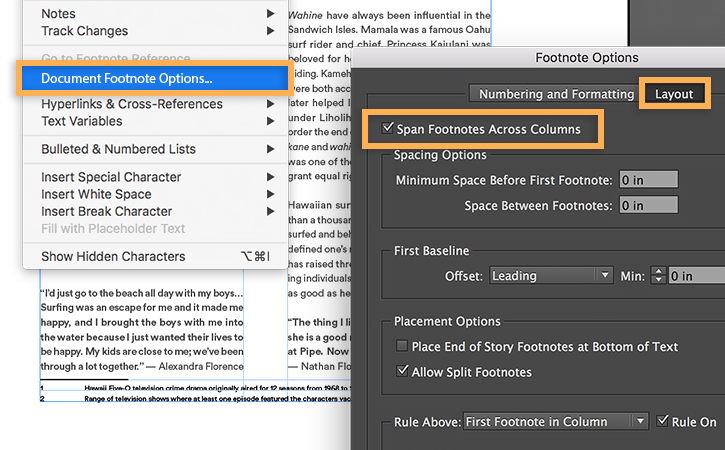This screenshot has height=450, width=725.
Task: Open the Notes submenu
Action: [x=58, y=14]
